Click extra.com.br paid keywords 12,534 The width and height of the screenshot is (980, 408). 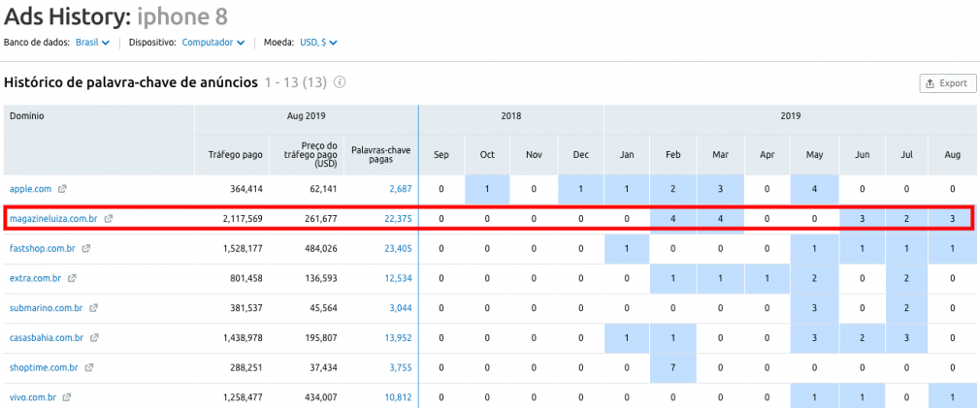click(x=399, y=278)
